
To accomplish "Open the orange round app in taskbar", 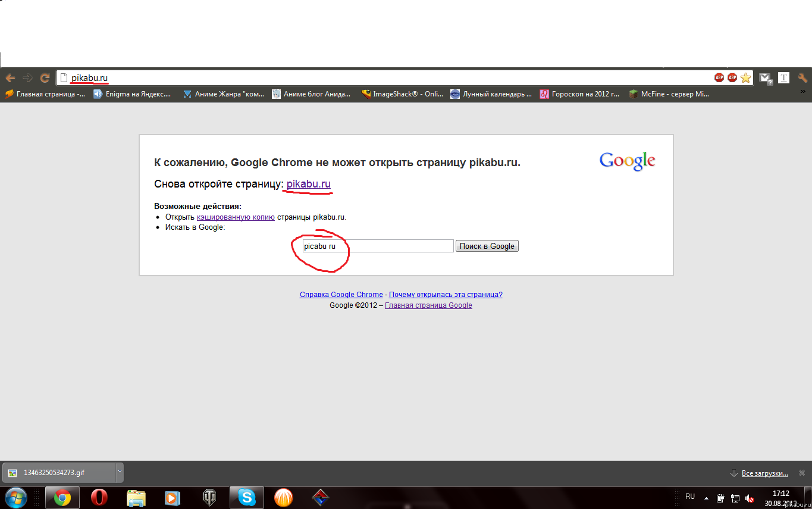I will click(x=284, y=498).
